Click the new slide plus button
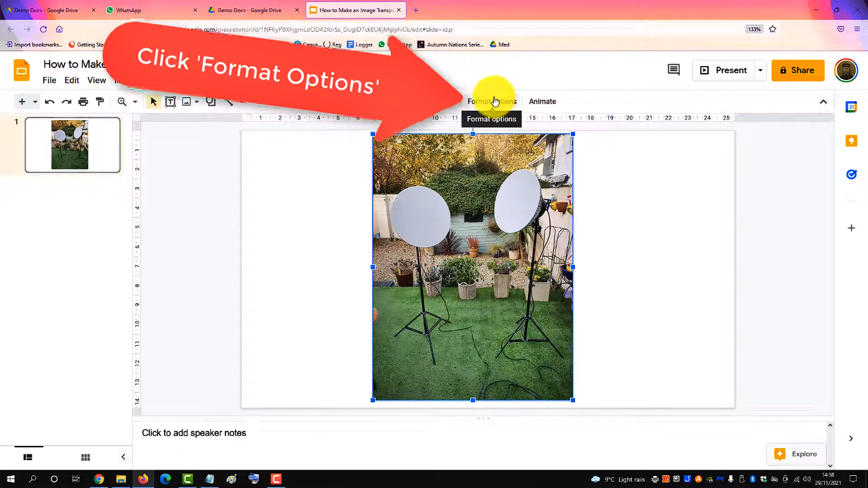868x488 pixels. pyautogui.click(x=22, y=102)
